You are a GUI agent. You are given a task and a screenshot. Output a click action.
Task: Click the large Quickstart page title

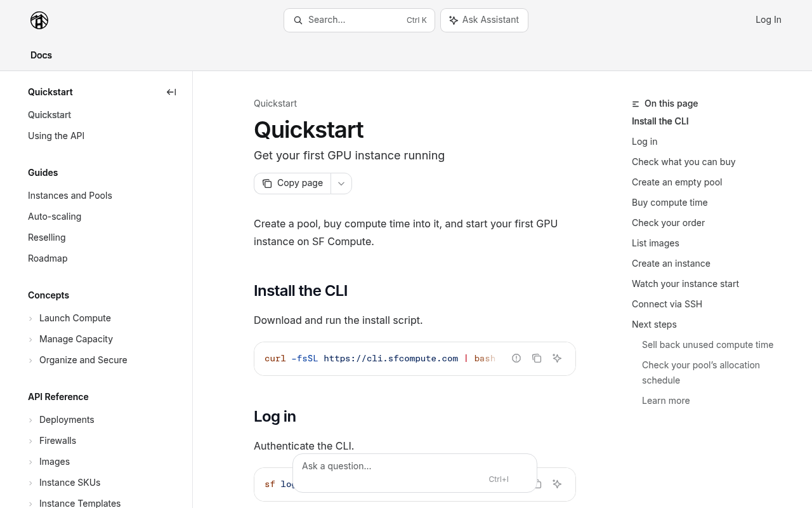tap(308, 130)
